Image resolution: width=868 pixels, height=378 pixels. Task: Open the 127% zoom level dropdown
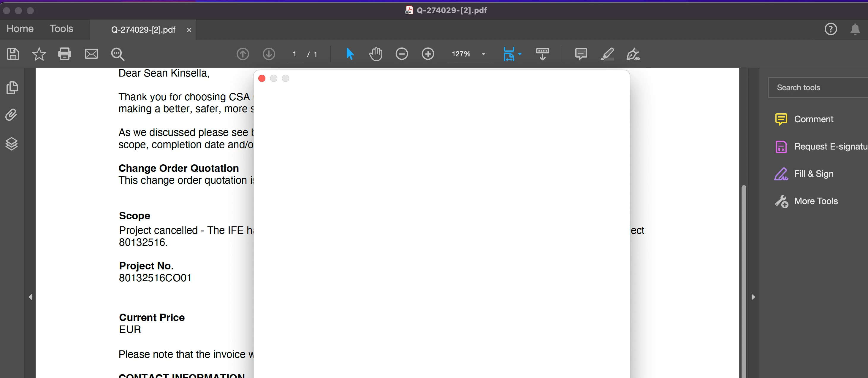point(483,54)
